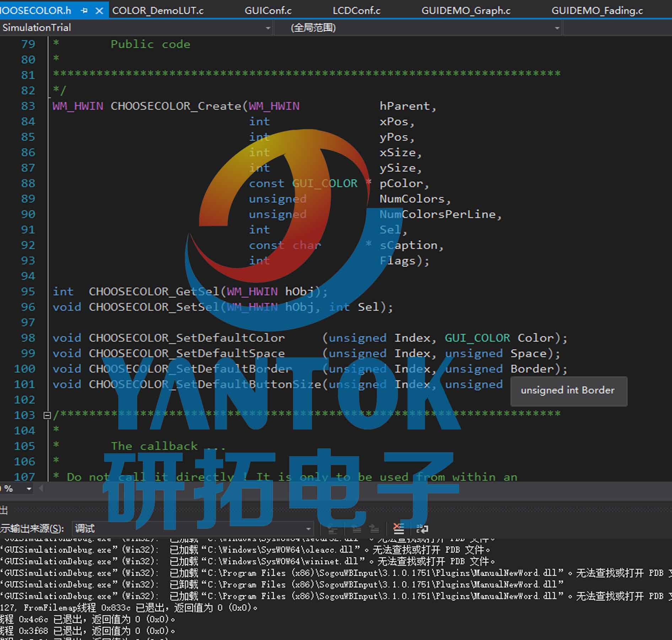Collapse the comment block at line 103
The width and height of the screenshot is (672, 640).
pos(47,415)
